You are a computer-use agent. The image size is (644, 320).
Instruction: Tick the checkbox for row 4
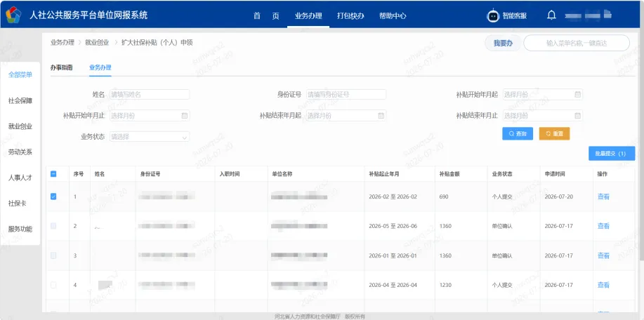(x=53, y=285)
